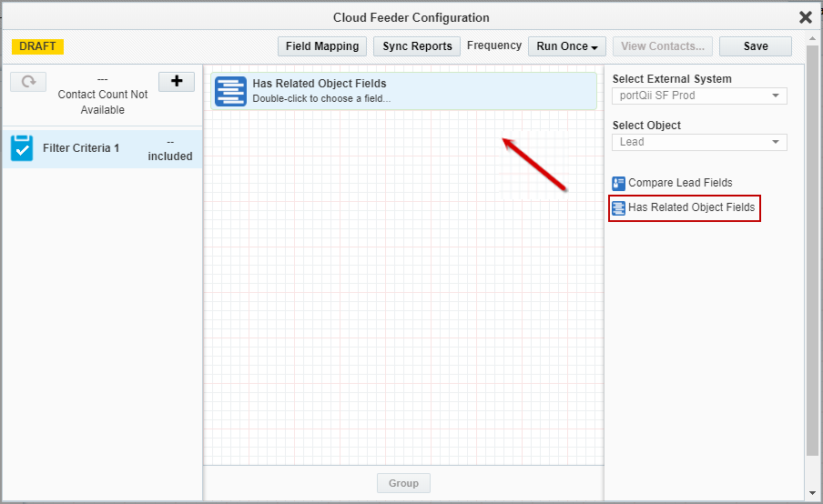Select Filter Criteria 1 in list
This screenshot has width=823, height=504.
(81, 148)
